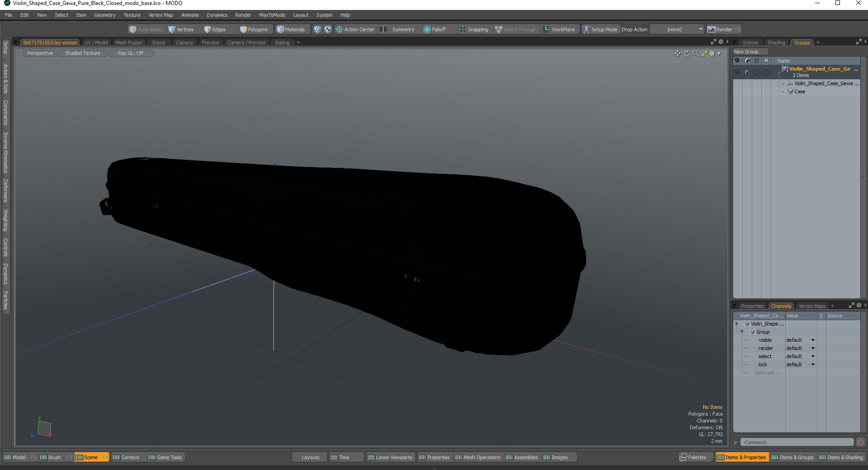This screenshot has width=868, height=470.
Task: Select the Violin_Shaped_Case_Gewa locator item
Action: [826, 83]
